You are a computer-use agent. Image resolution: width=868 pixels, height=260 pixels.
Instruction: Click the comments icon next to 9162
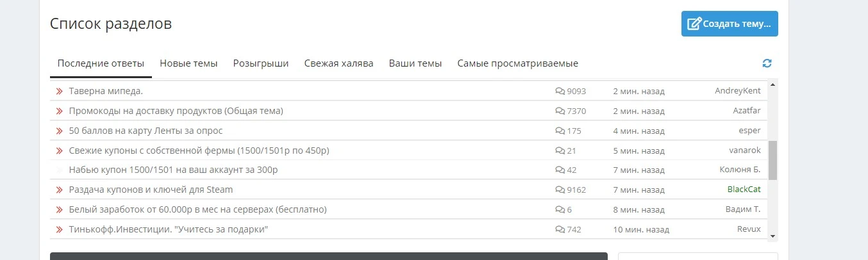(x=560, y=190)
